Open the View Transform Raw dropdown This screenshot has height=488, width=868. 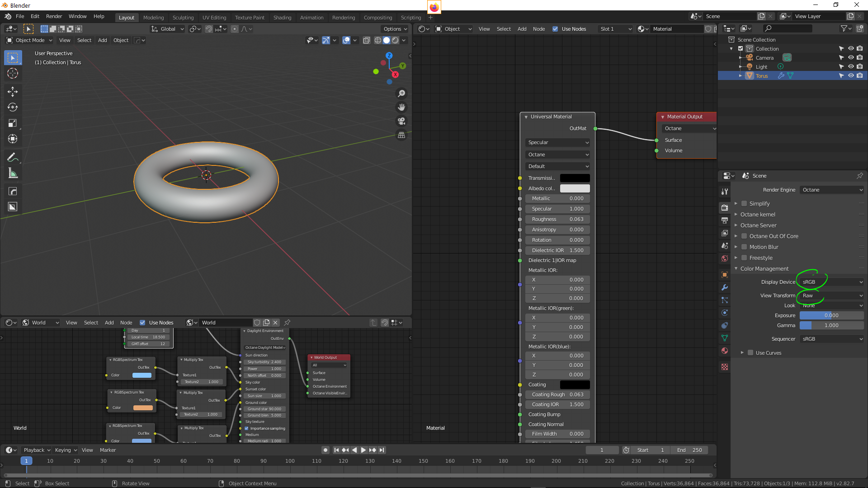coord(832,296)
